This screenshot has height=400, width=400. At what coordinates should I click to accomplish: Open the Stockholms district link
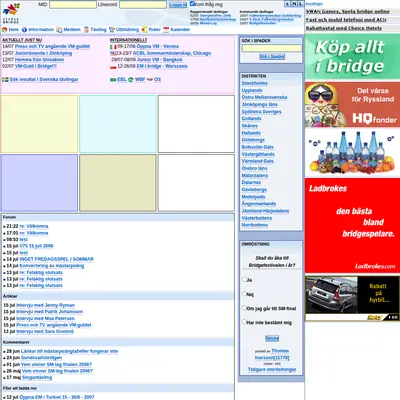point(255,83)
